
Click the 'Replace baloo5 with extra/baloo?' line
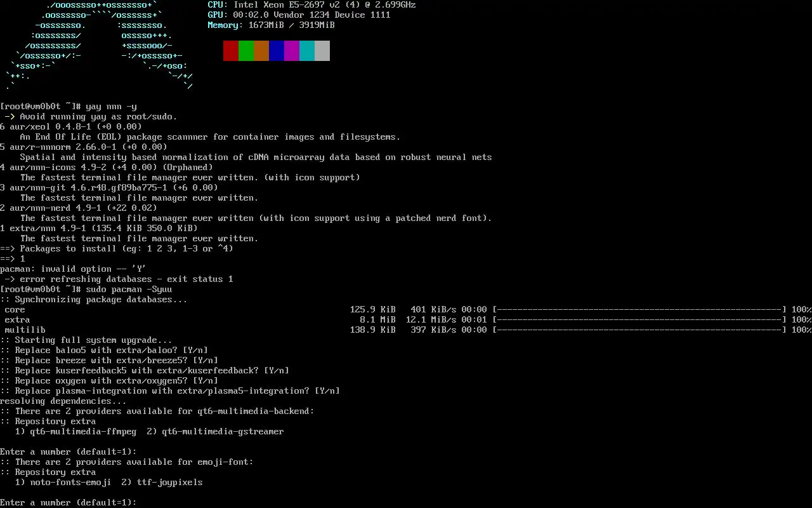pyautogui.click(x=104, y=351)
